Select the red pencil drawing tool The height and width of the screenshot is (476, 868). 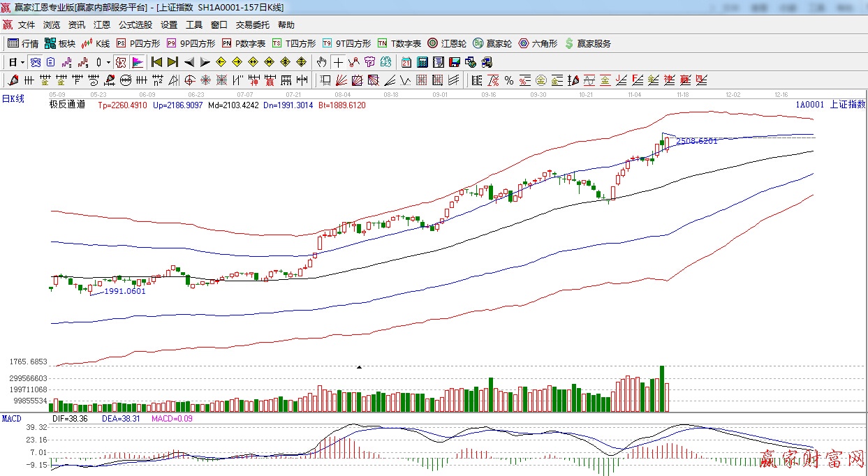(x=13, y=80)
